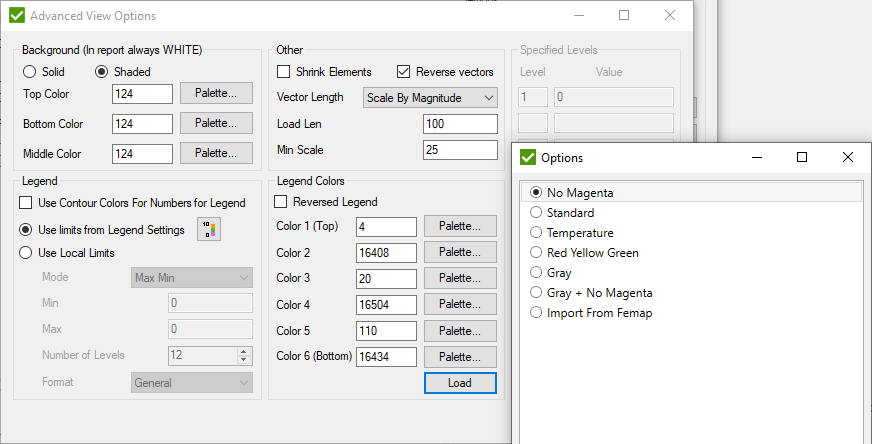Expand the Mode Max Min dropdown

(x=192, y=278)
